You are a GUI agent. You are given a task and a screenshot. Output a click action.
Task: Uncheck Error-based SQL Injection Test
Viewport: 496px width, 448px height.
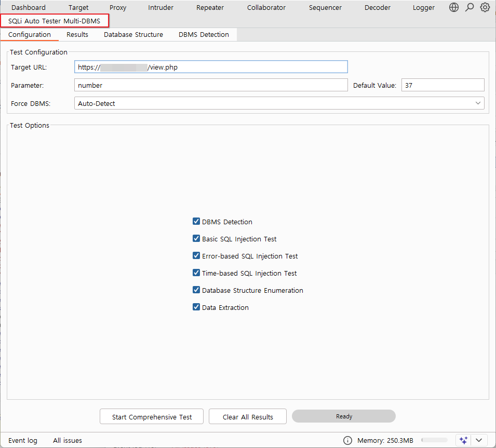[x=196, y=255]
